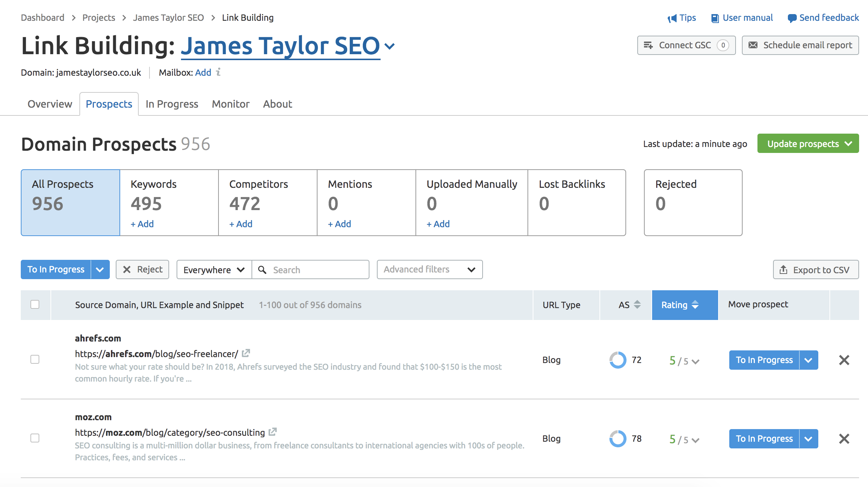Open the Monitor tab

point(231,104)
